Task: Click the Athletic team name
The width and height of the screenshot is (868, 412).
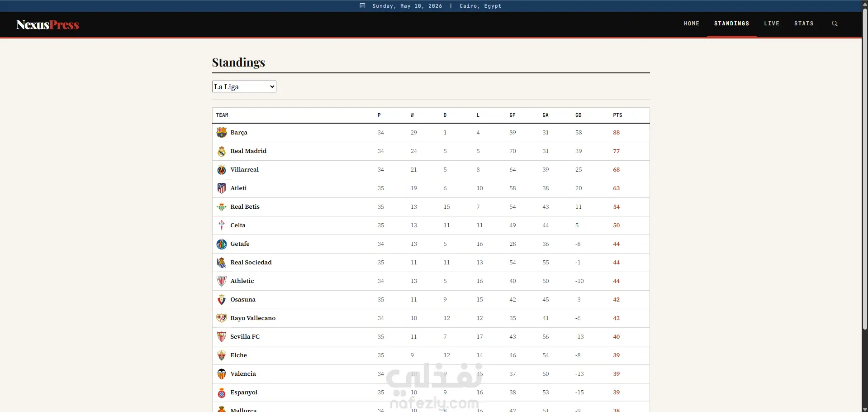Action: [x=242, y=281]
